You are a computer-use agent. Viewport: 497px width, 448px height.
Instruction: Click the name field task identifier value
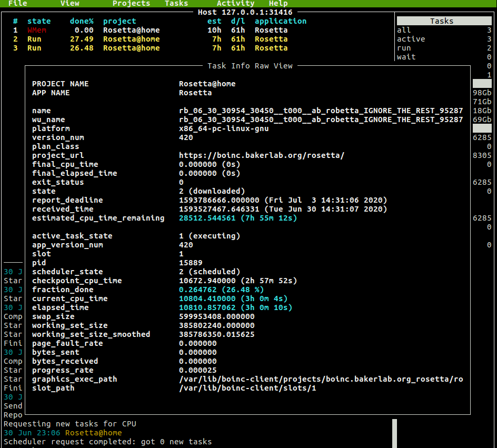tap(321, 111)
